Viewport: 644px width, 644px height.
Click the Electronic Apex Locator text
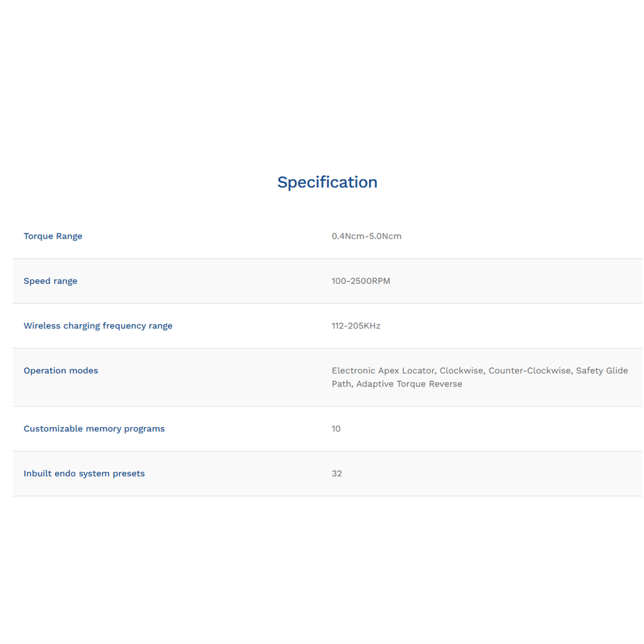pyautogui.click(x=383, y=371)
